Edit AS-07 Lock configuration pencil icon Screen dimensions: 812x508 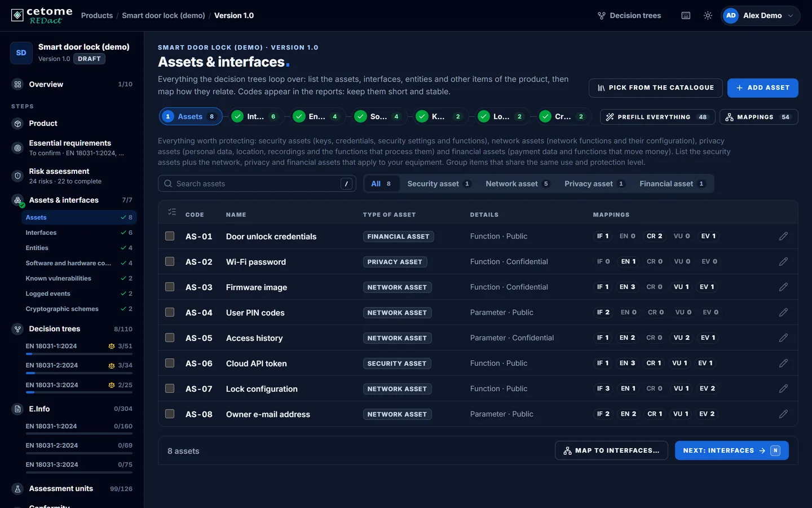tap(783, 389)
